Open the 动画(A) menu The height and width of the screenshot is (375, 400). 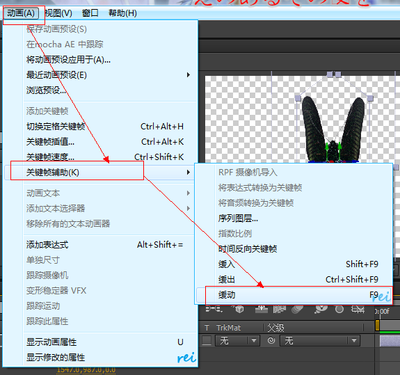click(x=21, y=13)
